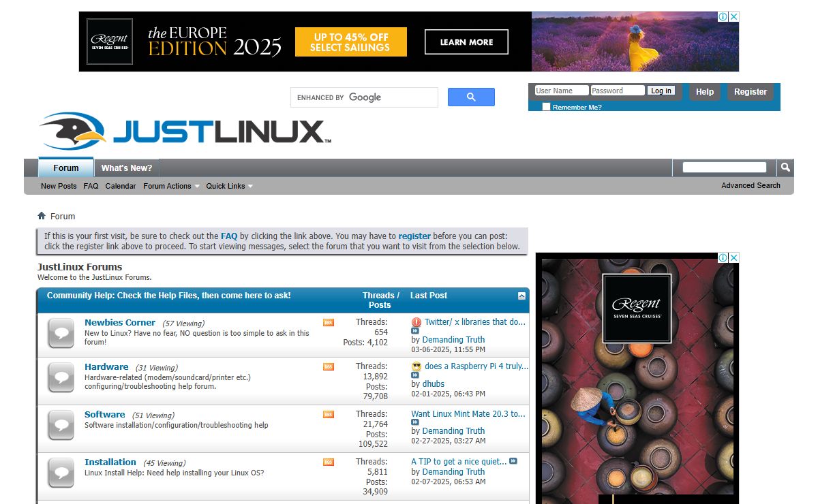The height and width of the screenshot is (504, 818).
Task: Close the top Regent banner ad
Action: tap(733, 16)
